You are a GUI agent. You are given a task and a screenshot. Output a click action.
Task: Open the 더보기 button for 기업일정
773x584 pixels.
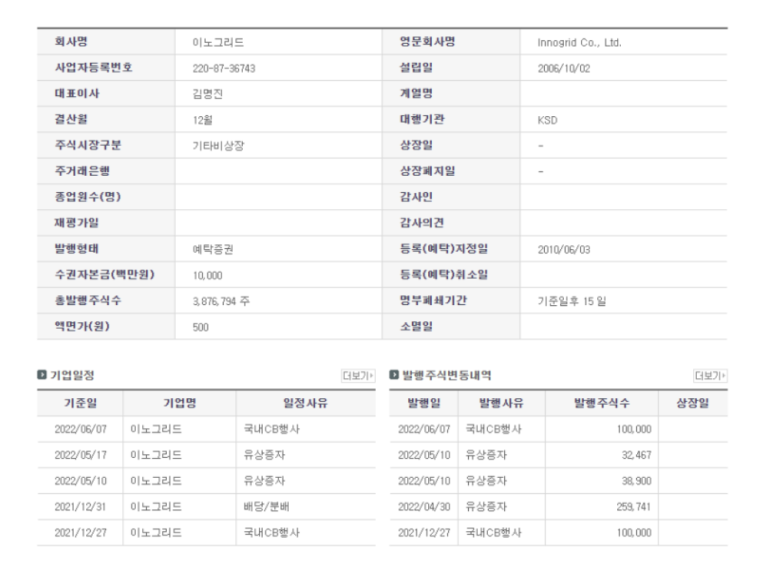(358, 376)
